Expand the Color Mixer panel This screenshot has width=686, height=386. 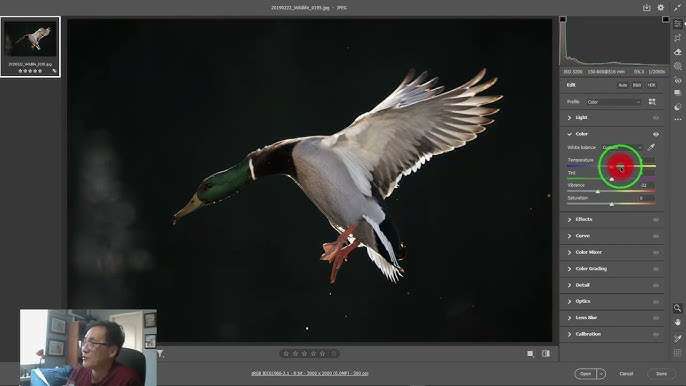click(x=569, y=253)
